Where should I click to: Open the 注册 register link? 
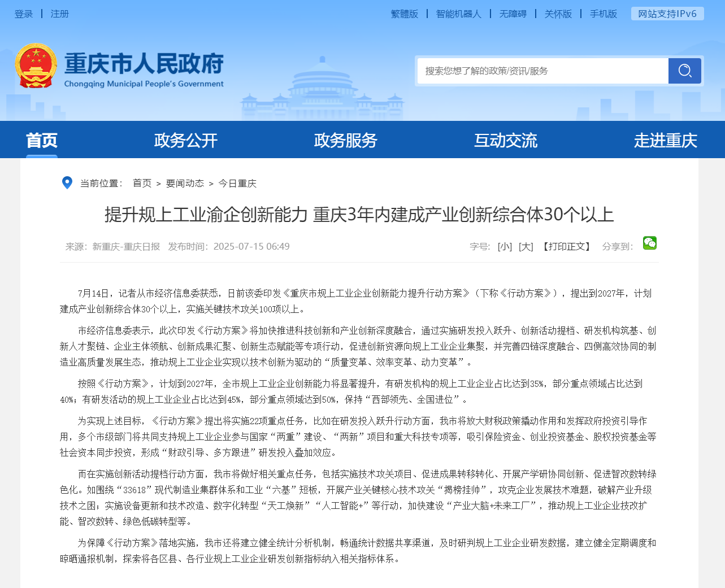point(60,14)
